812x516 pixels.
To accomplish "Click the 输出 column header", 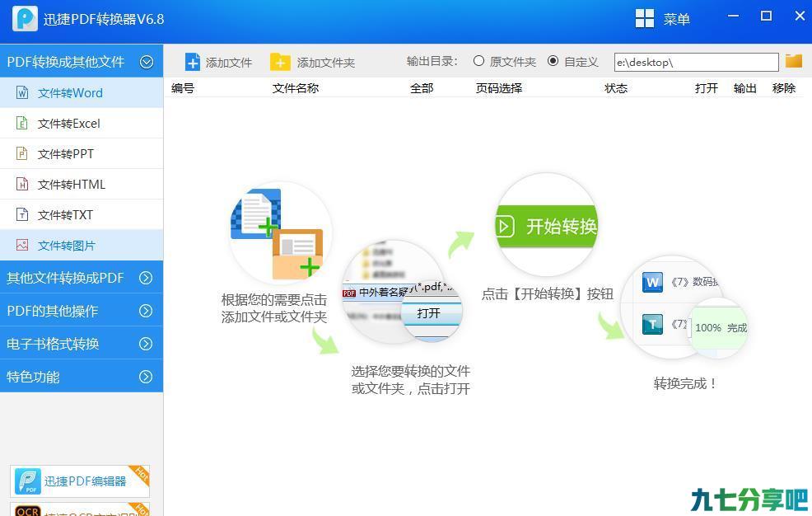I will tap(744, 88).
